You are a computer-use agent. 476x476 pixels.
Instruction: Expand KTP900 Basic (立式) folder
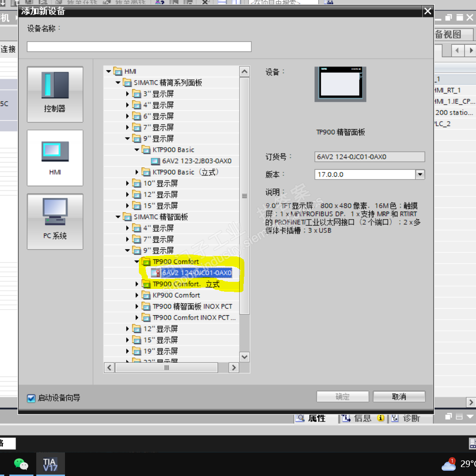[x=137, y=172]
